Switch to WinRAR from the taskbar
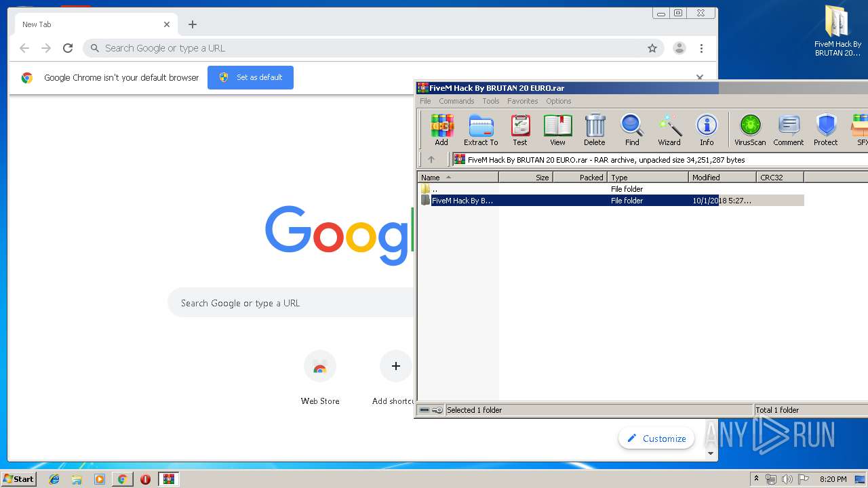The width and height of the screenshot is (868, 488). [x=168, y=479]
